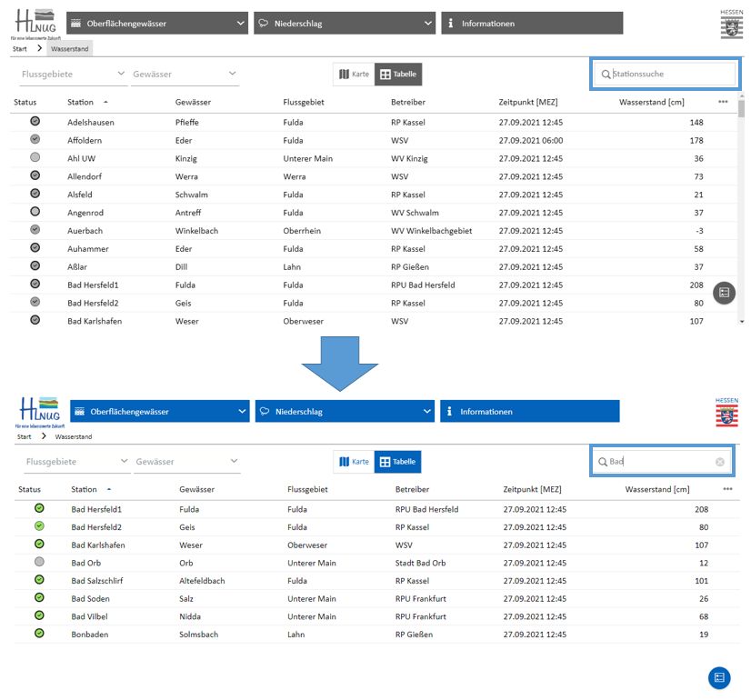Open the gray Niederschlag menu
This screenshot has height=700, width=751.
point(344,24)
